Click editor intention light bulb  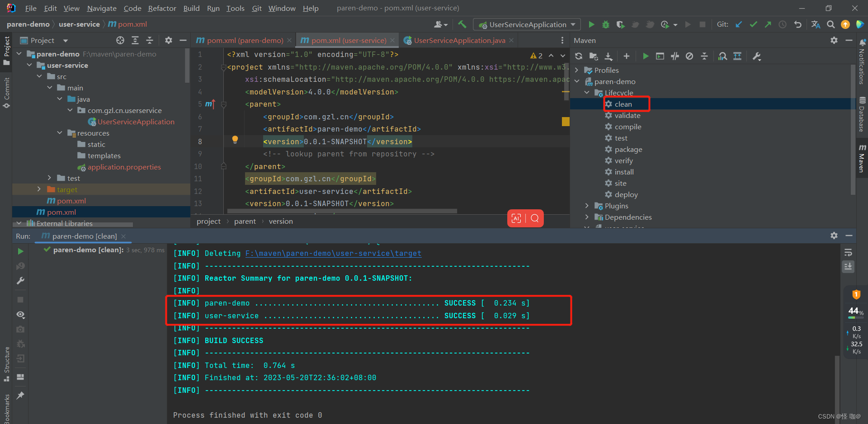point(235,140)
